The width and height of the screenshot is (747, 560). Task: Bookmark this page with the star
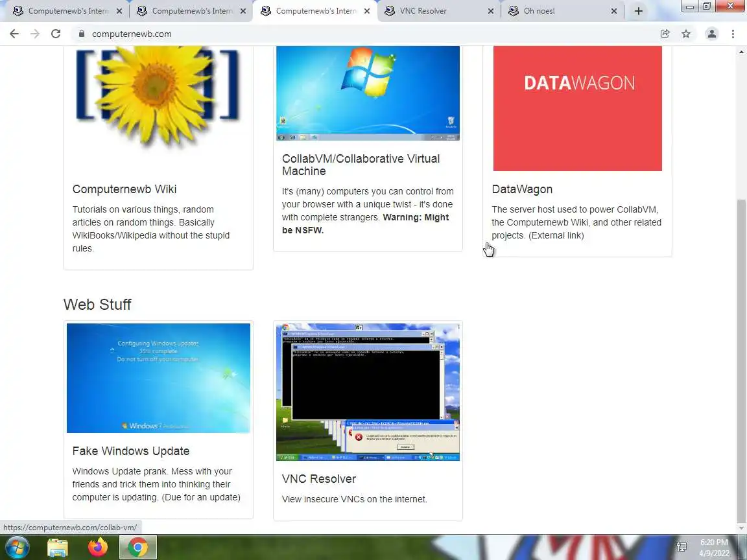tap(686, 34)
